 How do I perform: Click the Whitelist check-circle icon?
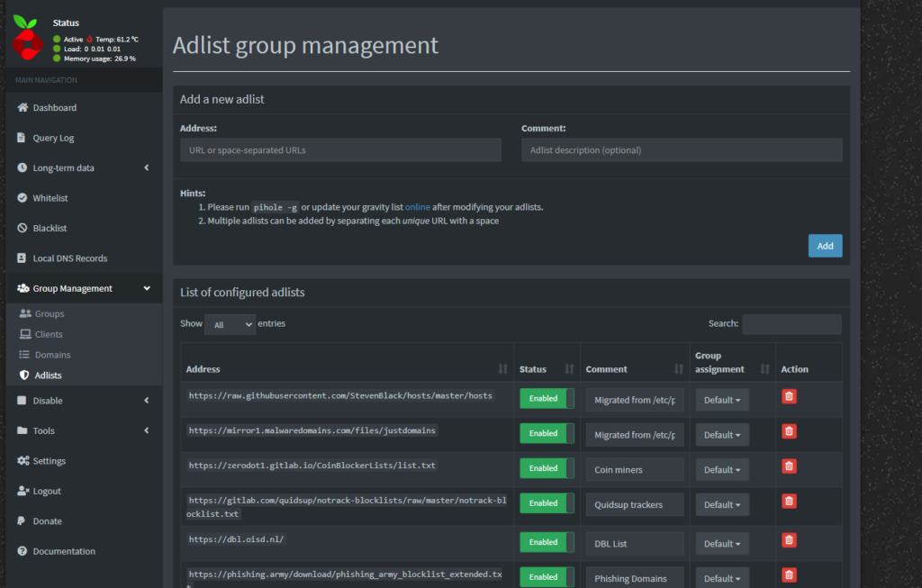[22, 197]
